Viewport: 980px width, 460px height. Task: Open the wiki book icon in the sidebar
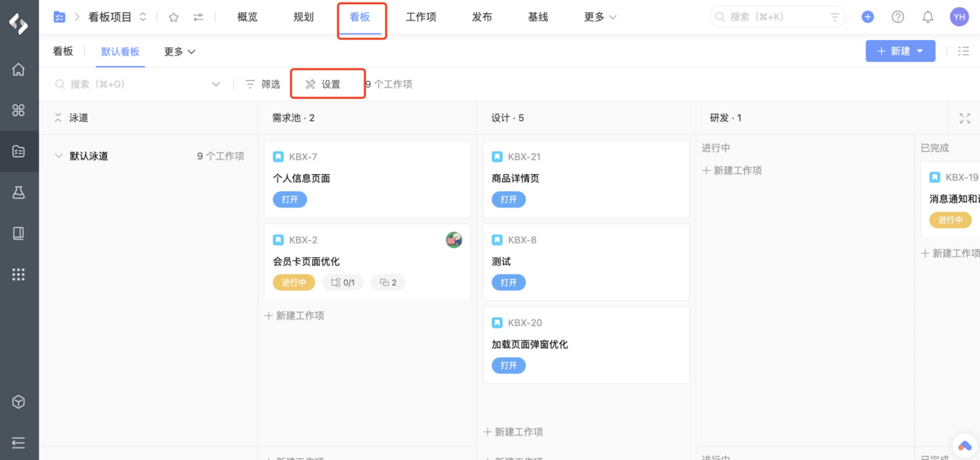18,234
